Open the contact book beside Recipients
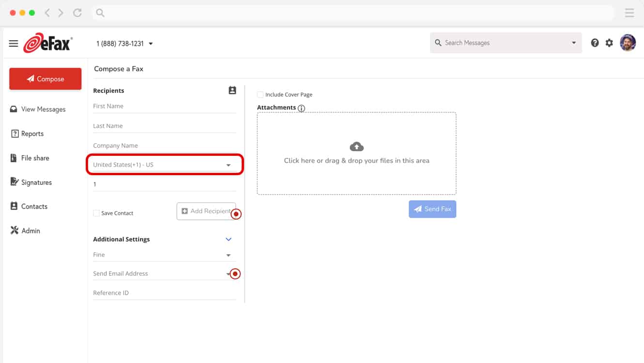 click(x=232, y=90)
